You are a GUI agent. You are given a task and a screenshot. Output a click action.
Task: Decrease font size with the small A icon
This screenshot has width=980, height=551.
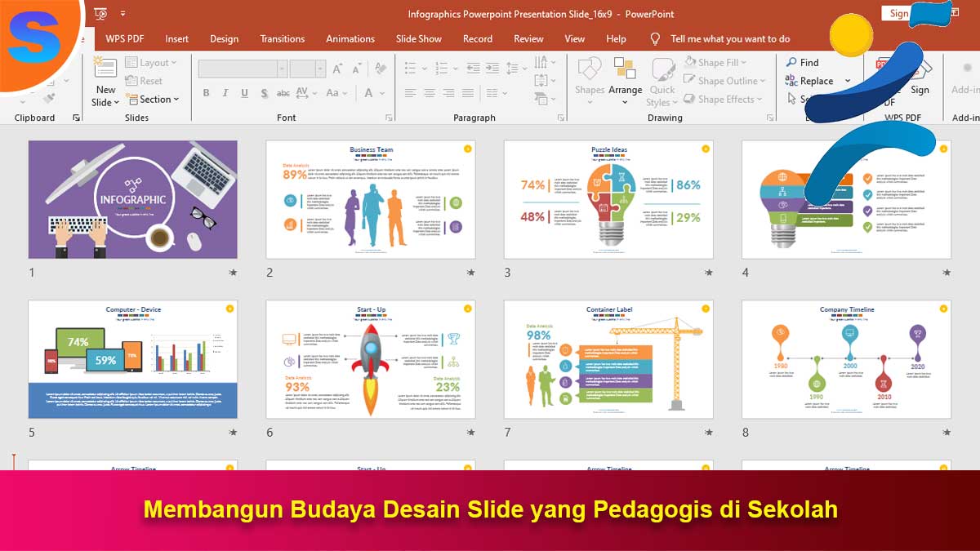[x=358, y=70]
